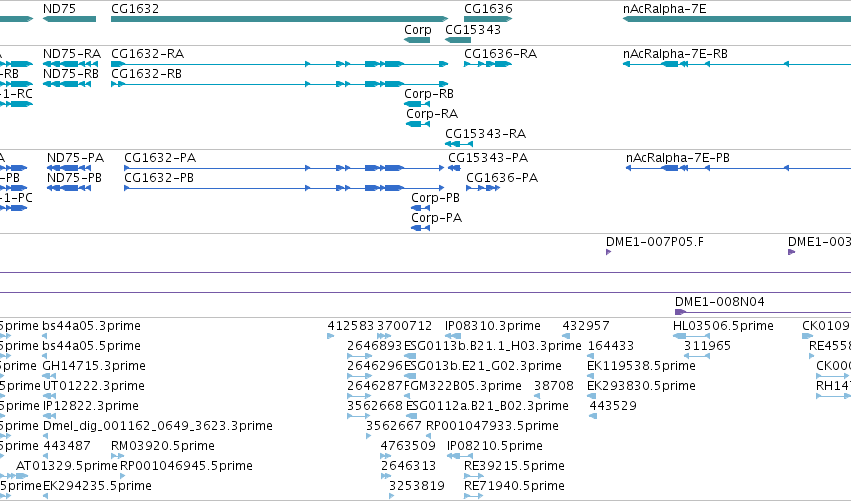This screenshot has width=851, height=501.
Task: Click feature 311965
Action: click(697, 356)
